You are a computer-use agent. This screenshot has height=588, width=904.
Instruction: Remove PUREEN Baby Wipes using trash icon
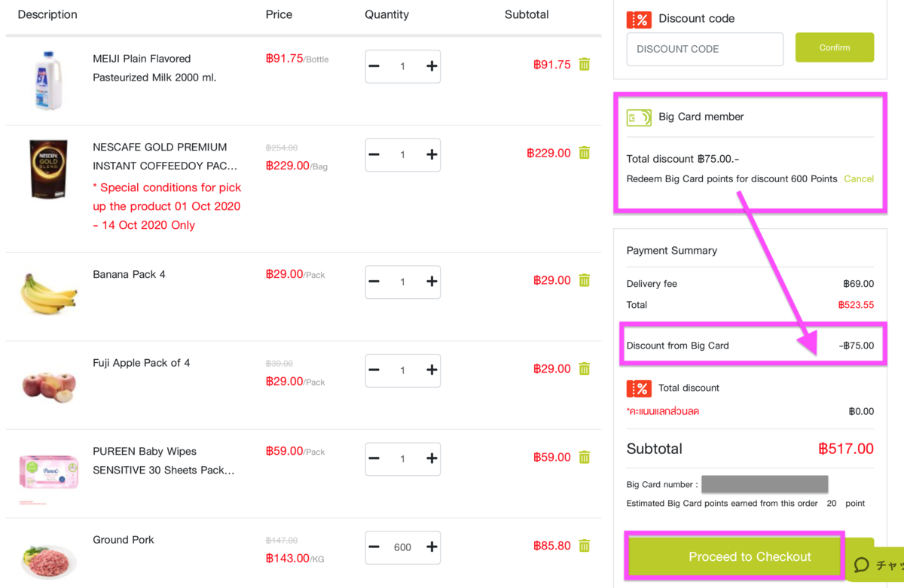pyautogui.click(x=585, y=457)
